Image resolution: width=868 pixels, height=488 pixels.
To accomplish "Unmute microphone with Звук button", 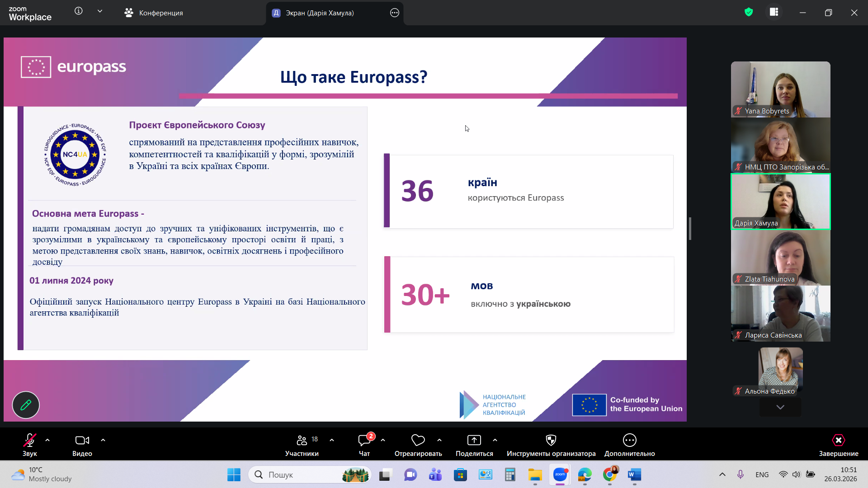I will 30,445.
